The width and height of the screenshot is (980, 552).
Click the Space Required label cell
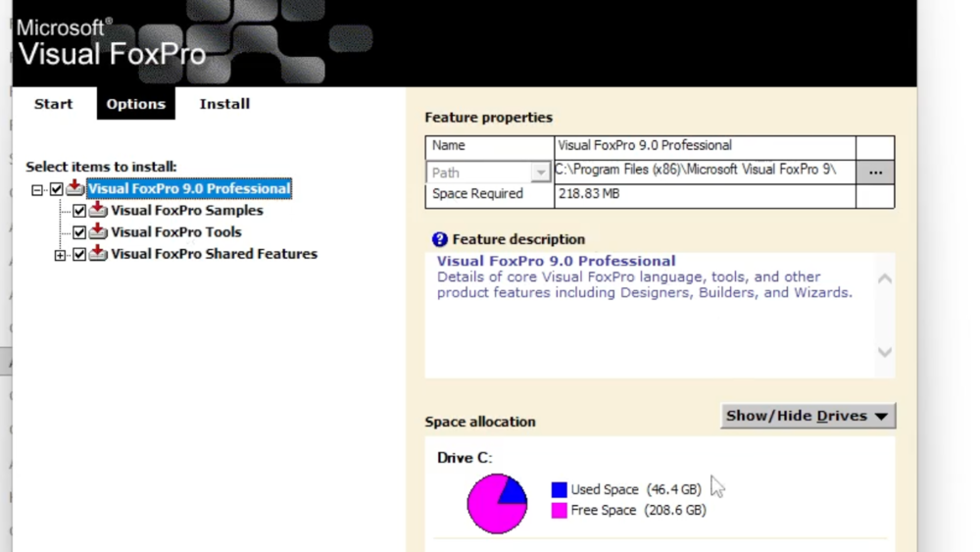pyautogui.click(x=489, y=196)
